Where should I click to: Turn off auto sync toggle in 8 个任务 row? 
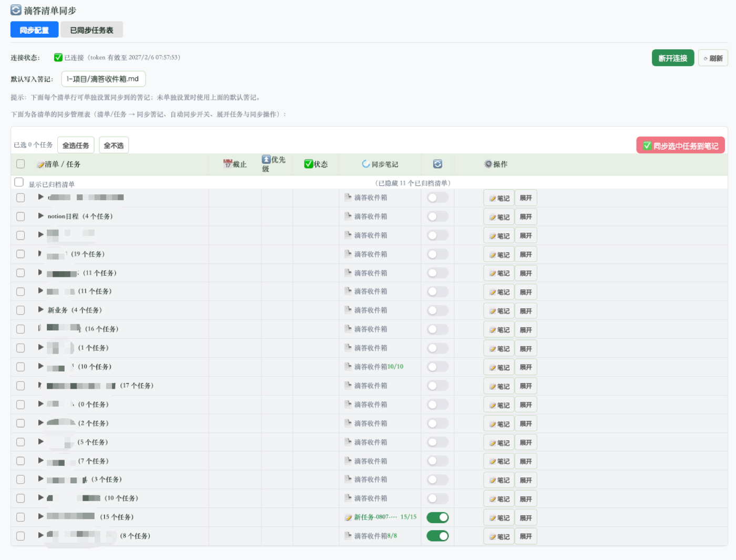(x=437, y=536)
